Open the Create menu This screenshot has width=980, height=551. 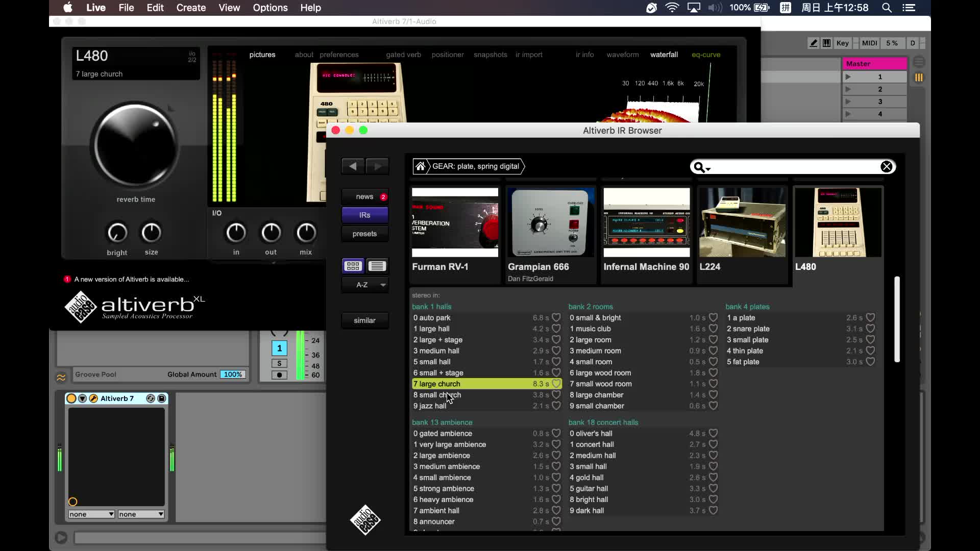(191, 8)
